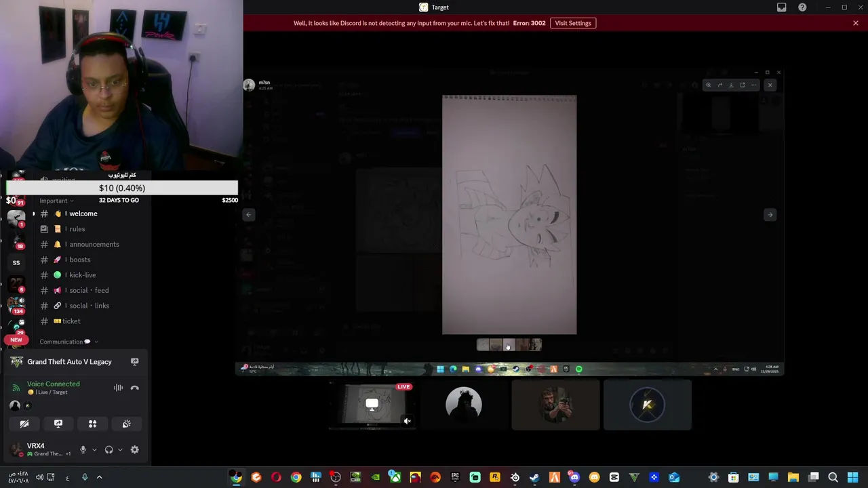Image resolution: width=868 pixels, height=488 pixels.
Task: Open Discord help icon in title bar
Action: coord(802,7)
